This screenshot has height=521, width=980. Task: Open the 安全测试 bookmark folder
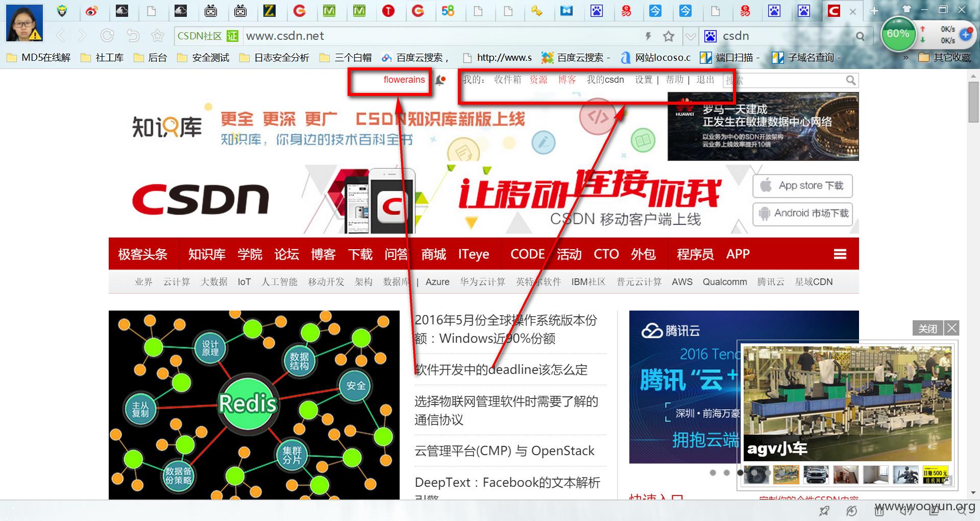point(203,58)
